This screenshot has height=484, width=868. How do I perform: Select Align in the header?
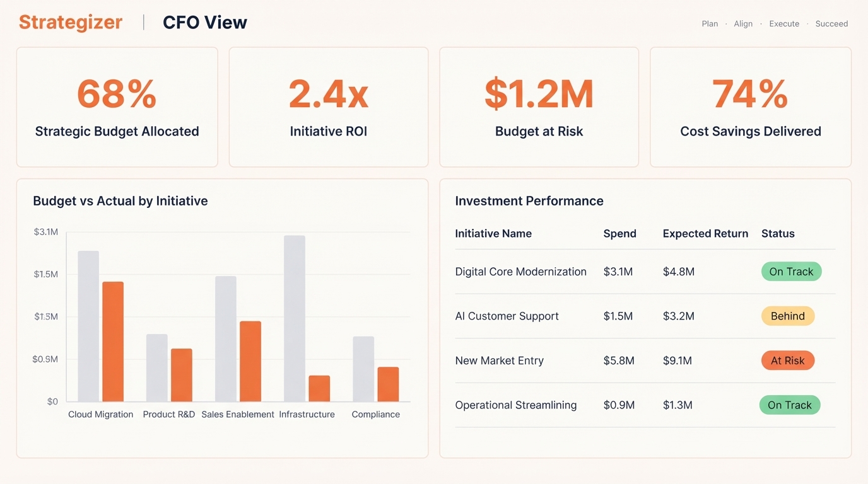[x=743, y=24]
